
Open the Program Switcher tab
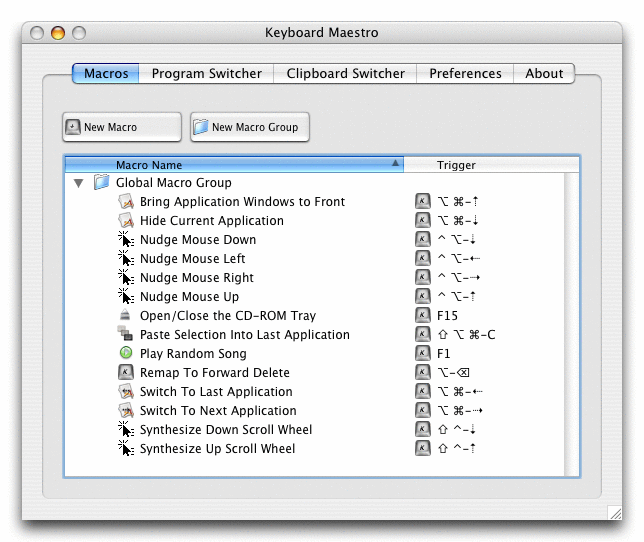[x=206, y=73]
